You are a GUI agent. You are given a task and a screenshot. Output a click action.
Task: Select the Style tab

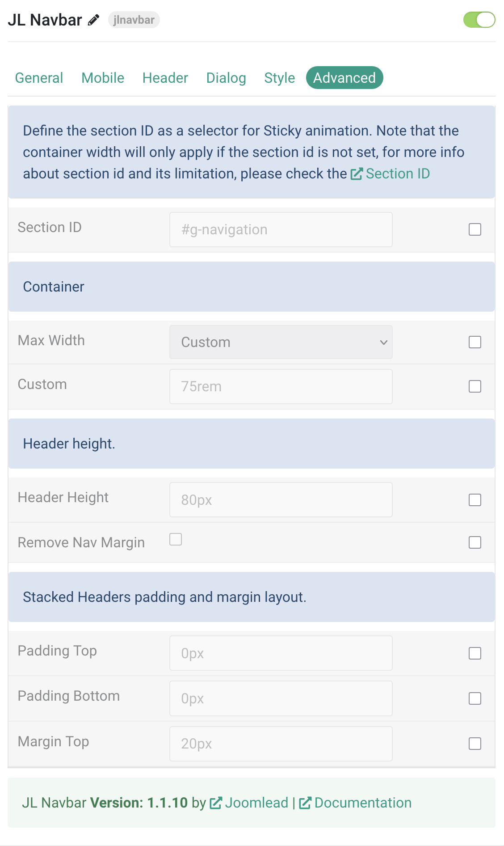click(280, 78)
